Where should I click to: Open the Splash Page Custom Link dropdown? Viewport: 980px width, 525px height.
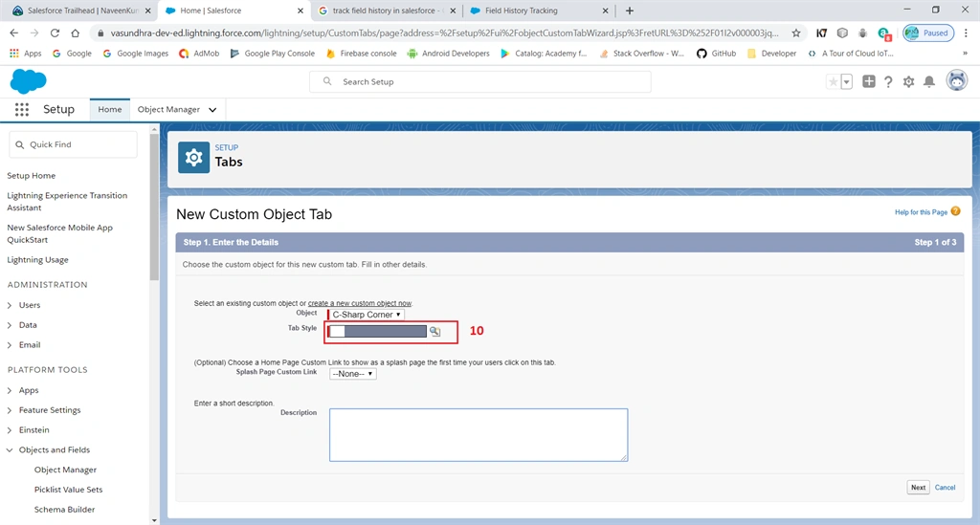[x=352, y=374]
